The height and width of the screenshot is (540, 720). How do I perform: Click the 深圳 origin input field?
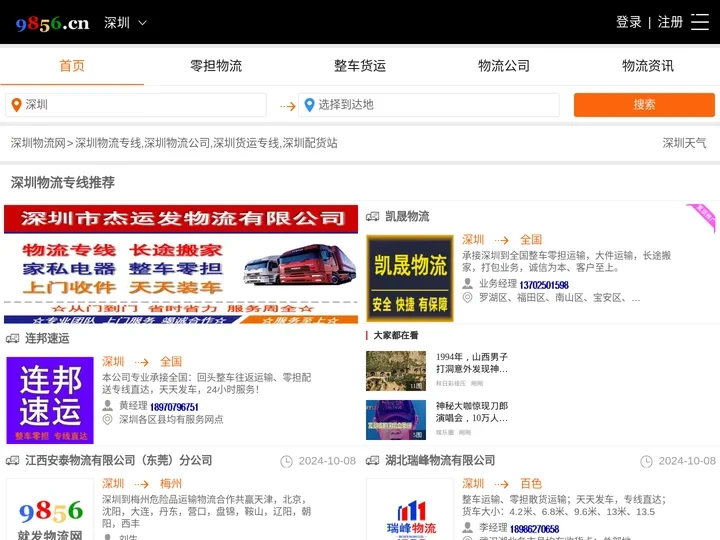coord(136,105)
